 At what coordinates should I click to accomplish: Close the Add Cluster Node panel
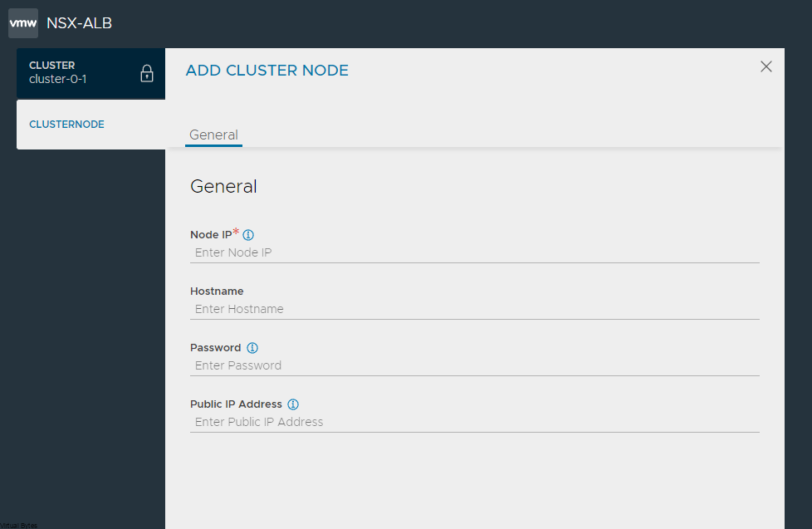click(x=766, y=66)
